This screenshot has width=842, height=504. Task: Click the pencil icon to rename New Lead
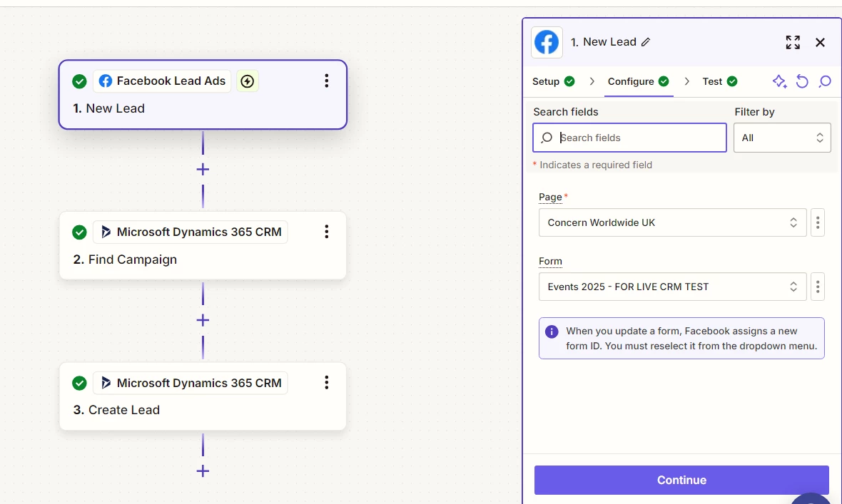coord(646,42)
